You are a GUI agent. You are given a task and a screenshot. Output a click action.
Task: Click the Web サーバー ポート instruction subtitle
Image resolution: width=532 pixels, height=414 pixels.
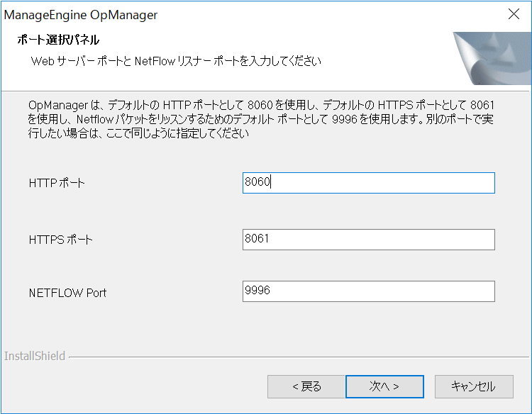176,61
